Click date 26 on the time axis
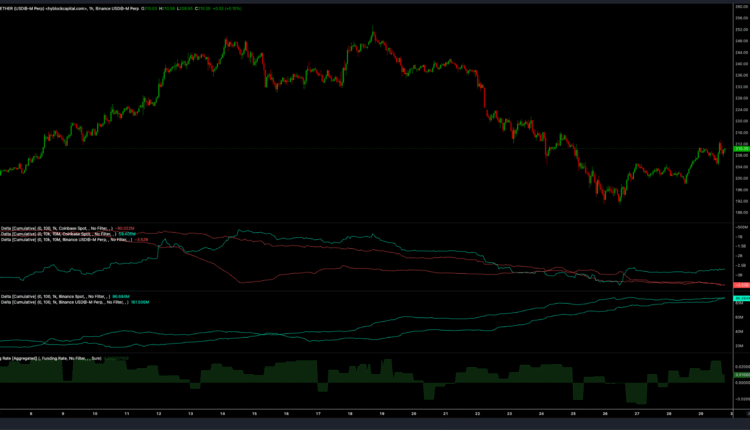The image size is (750, 430). [605, 413]
